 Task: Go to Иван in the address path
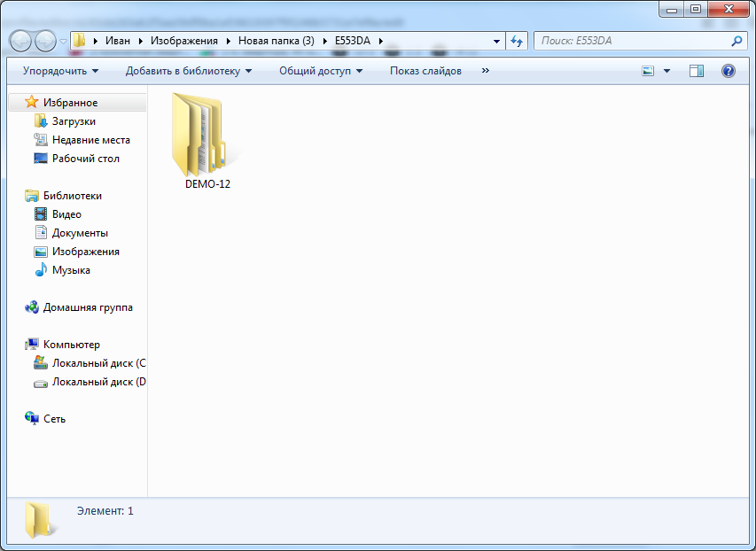pos(118,41)
